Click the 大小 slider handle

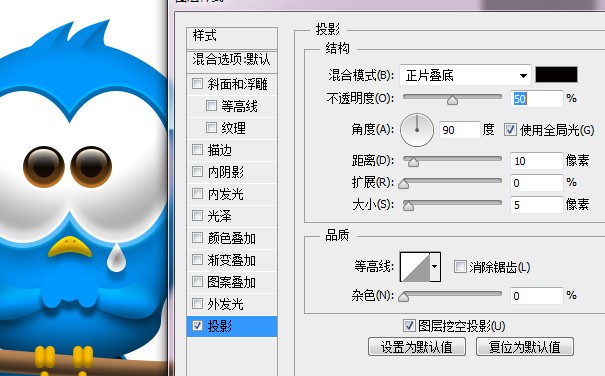tap(408, 206)
